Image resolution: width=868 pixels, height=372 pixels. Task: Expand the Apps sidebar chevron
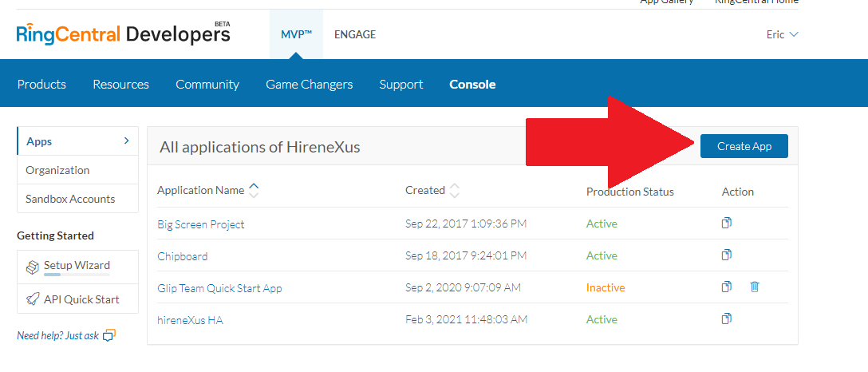[x=127, y=141]
